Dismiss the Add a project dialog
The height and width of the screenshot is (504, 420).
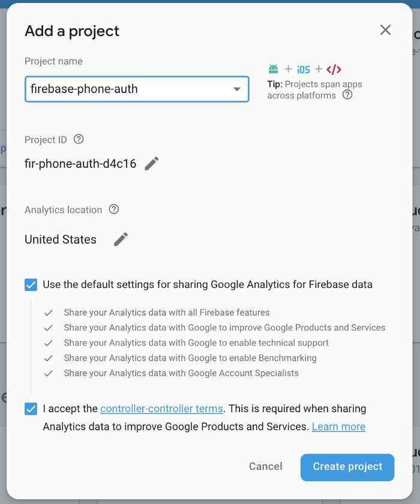click(385, 29)
